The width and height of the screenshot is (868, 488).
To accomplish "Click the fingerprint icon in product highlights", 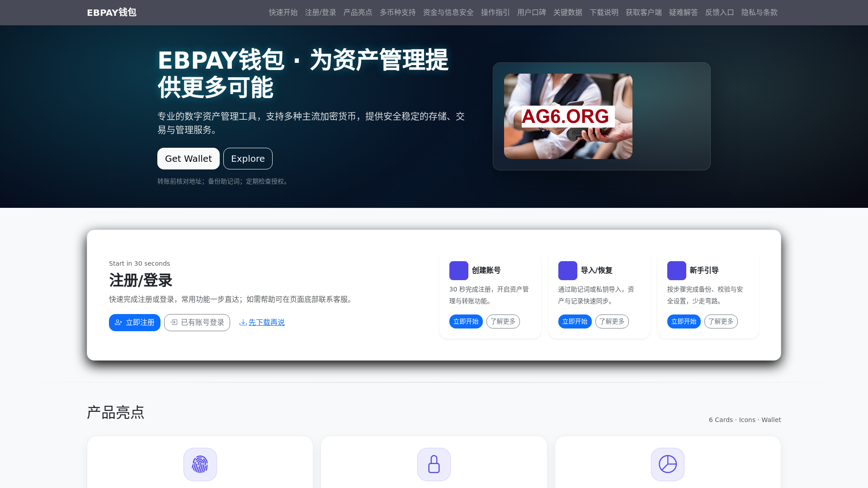I will click(200, 465).
